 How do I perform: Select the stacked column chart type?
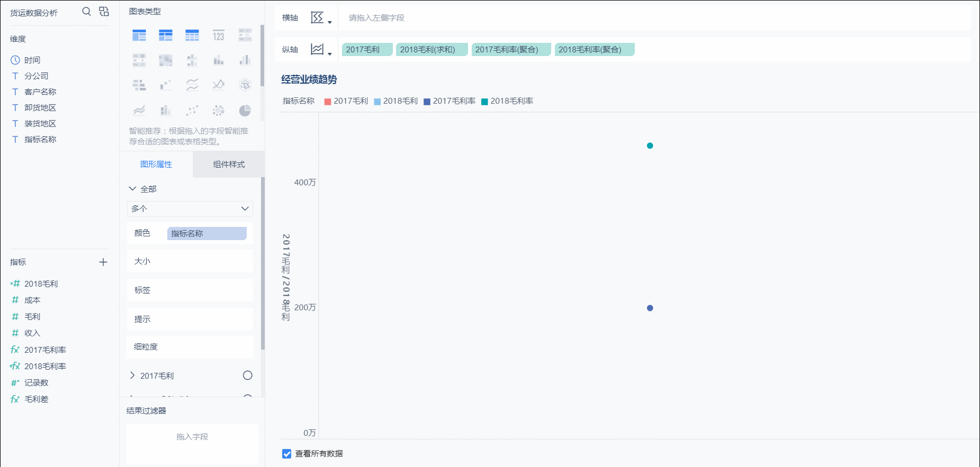[219, 60]
